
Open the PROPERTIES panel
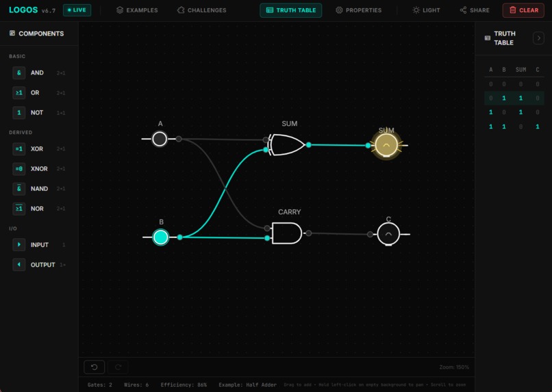pos(358,10)
